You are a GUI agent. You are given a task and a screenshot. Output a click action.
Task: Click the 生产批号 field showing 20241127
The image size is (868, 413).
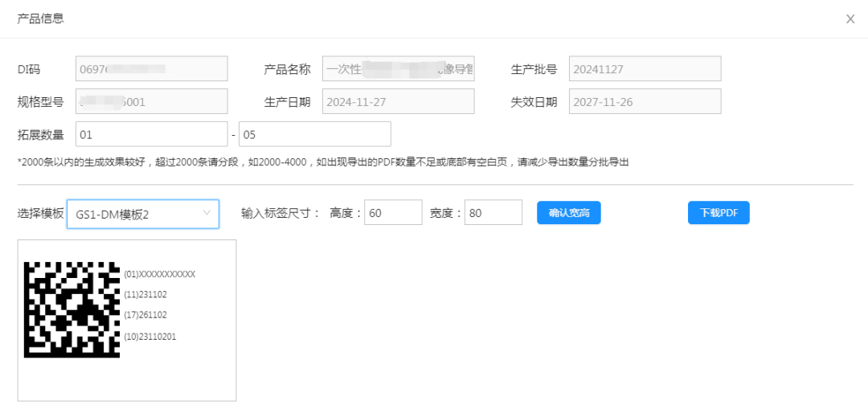click(x=645, y=68)
